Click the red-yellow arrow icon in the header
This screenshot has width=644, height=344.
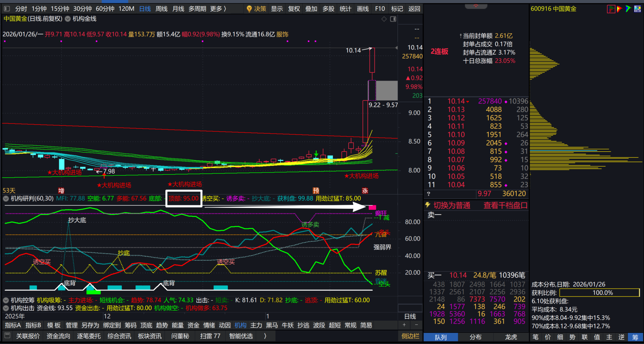pos(620,9)
